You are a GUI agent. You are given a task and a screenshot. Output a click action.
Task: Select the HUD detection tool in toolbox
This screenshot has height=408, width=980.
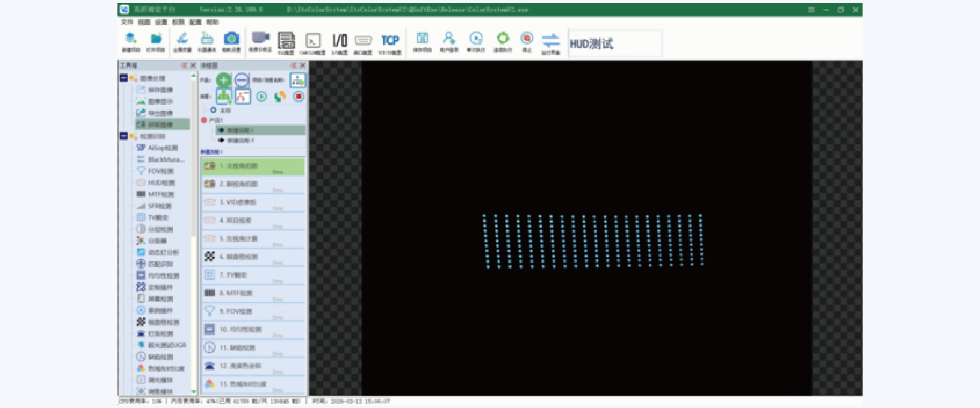[x=156, y=183]
